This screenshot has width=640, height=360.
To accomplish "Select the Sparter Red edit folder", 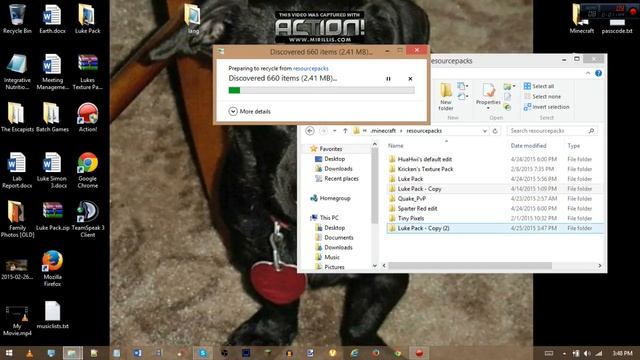I will [x=494, y=209].
